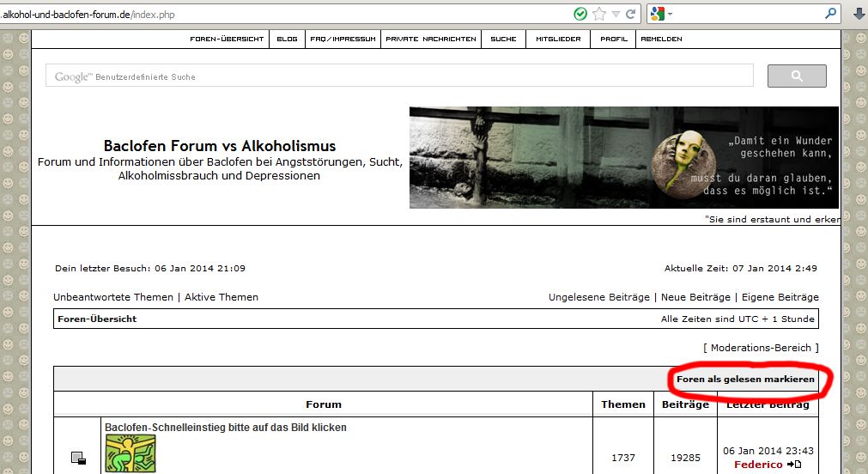This screenshot has width=868, height=474.
Task: Open the Moderations-Bereich link
Action: click(x=761, y=348)
